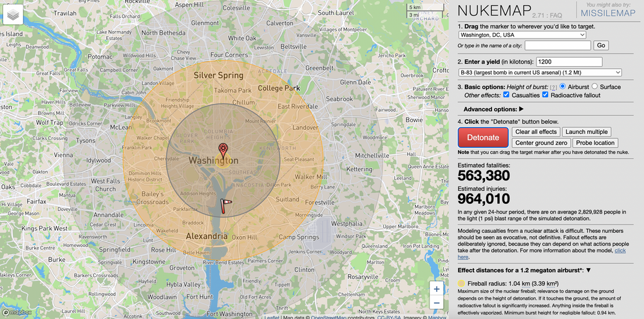644x319 pixels.
Task: Click the Mitchellville map label
Action: (x=372, y=156)
